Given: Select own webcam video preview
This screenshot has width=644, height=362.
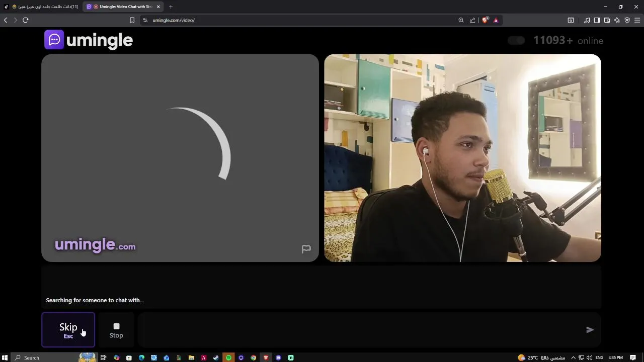Looking at the screenshot, I should [x=462, y=158].
